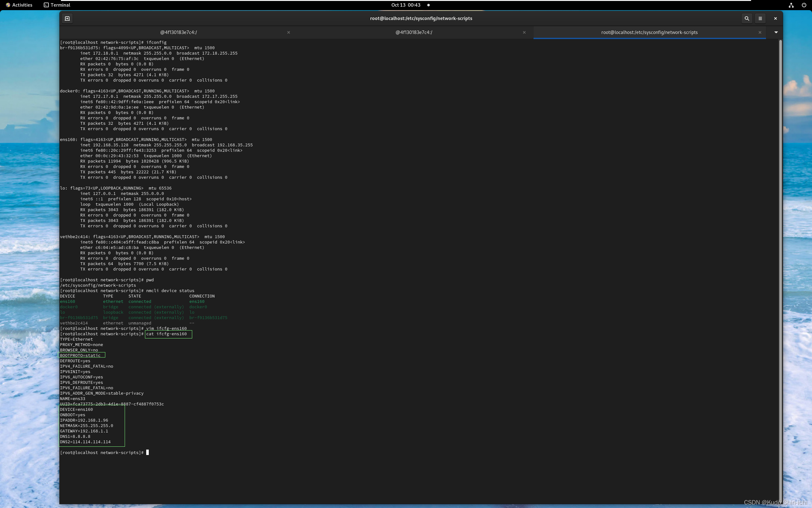Click the network status icon in top bar
This screenshot has width=812, height=508.
pyautogui.click(x=791, y=5)
